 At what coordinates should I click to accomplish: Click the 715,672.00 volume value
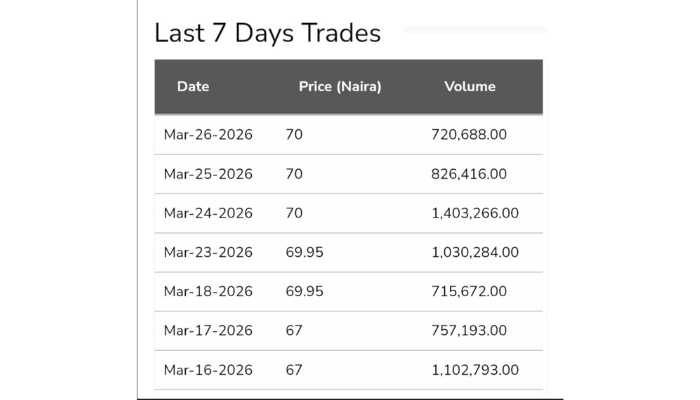(x=469, y=291)
